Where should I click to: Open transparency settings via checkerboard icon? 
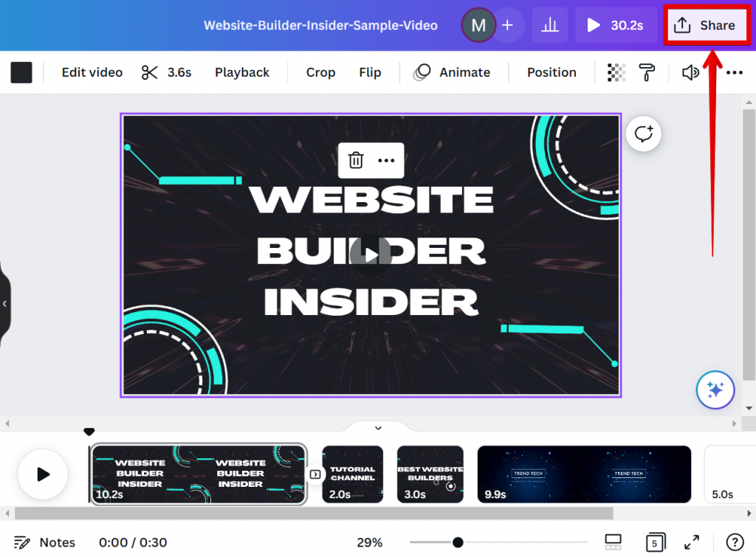618,72
